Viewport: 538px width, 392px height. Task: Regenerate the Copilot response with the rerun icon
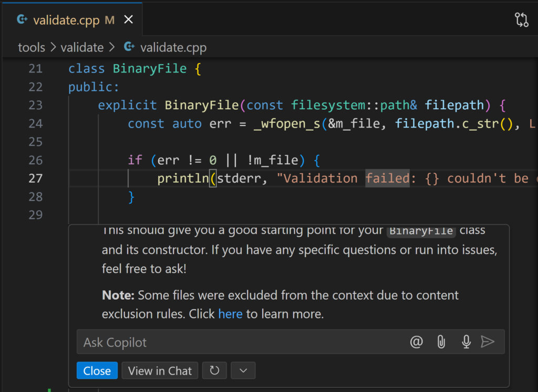[214, 370]
